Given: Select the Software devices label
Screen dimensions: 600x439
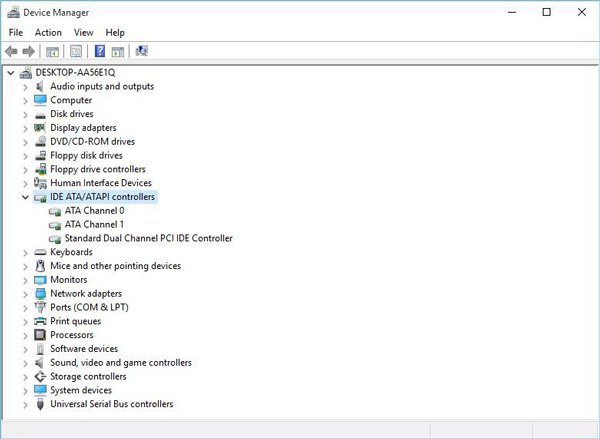Looking at the screenshot, I should point(84,349).
